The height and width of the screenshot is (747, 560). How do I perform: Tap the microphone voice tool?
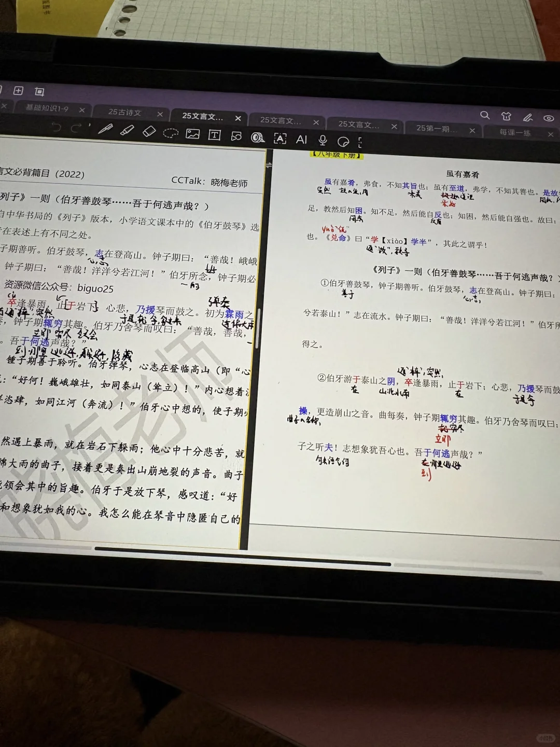click(x=323, y=141)
